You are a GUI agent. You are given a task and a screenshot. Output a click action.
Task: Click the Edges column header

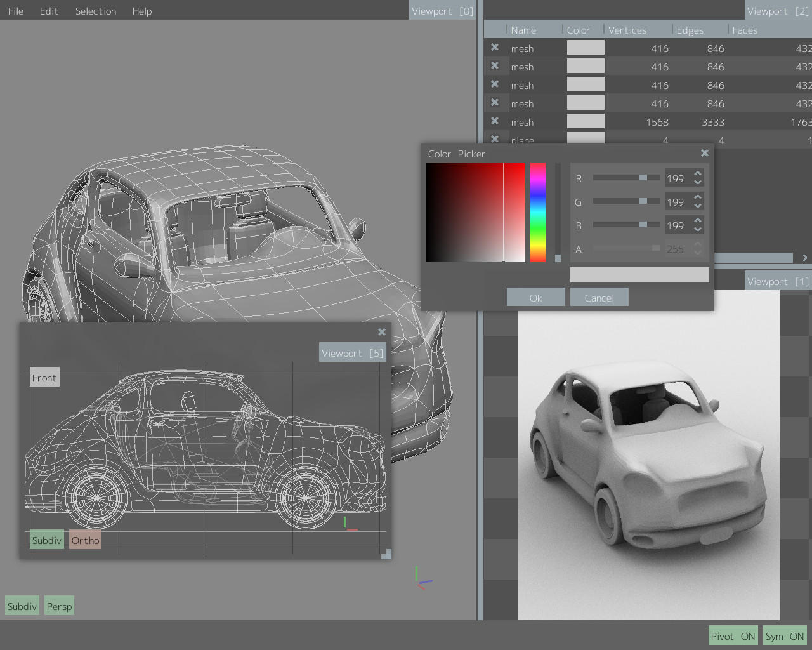point(699,30)
